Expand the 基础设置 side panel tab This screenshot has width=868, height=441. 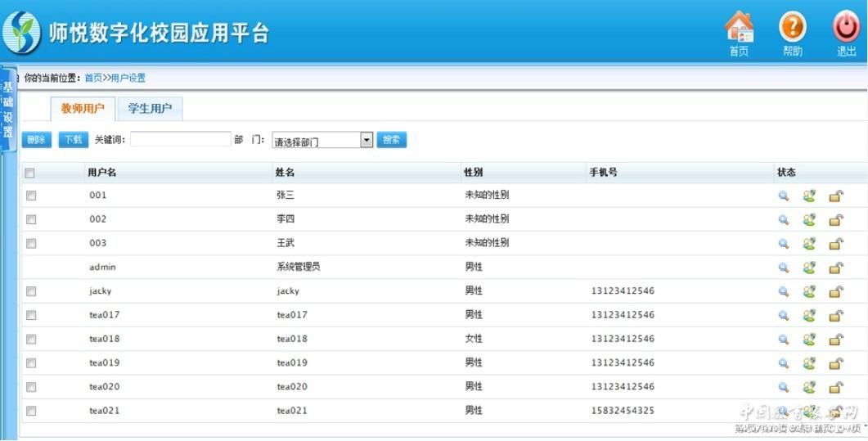[x=8, y=110]
